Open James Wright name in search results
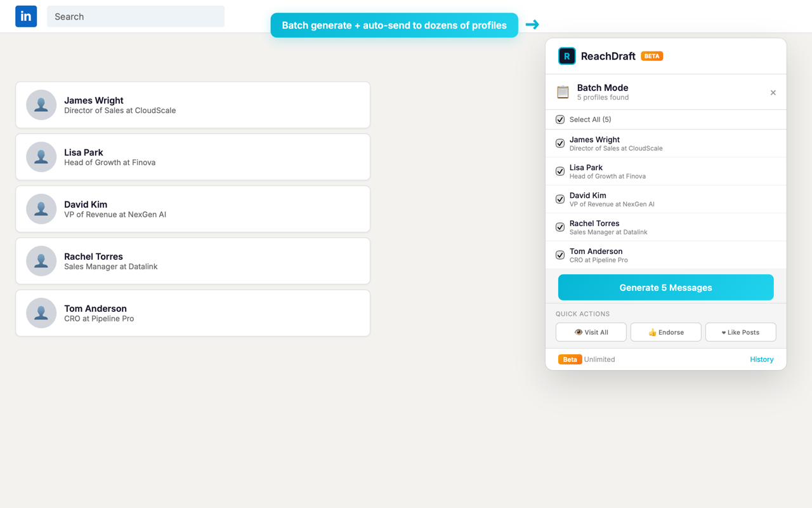The height and width of the screenshot is (508, 812). (94, 100)
